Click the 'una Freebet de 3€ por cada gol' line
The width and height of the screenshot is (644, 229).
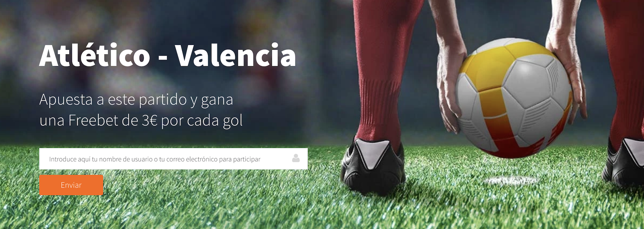[141, 120]
